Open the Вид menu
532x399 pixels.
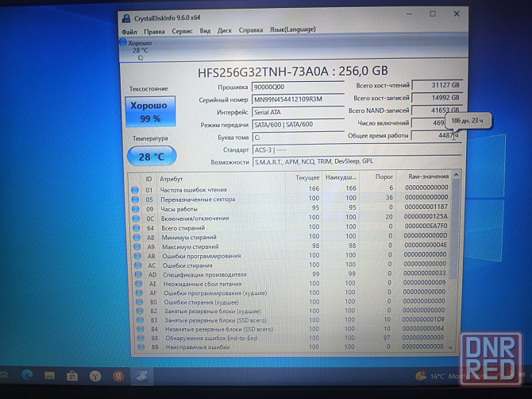click(205, 31)
